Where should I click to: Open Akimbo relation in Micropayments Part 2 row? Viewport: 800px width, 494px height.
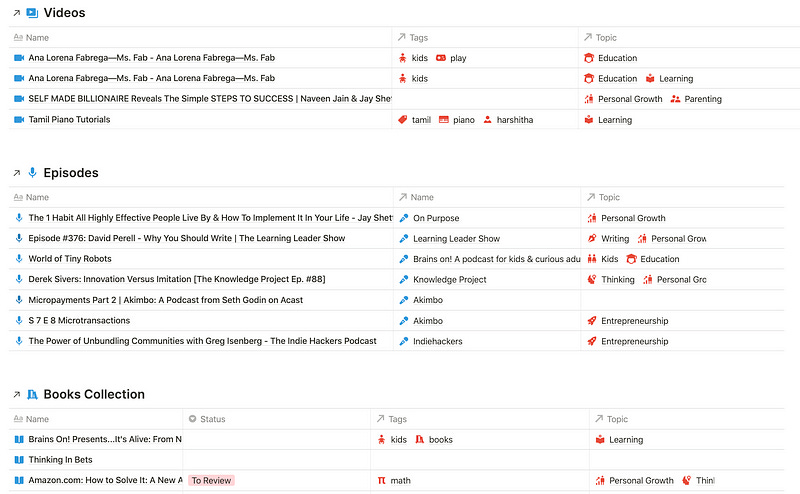[428, 300]
